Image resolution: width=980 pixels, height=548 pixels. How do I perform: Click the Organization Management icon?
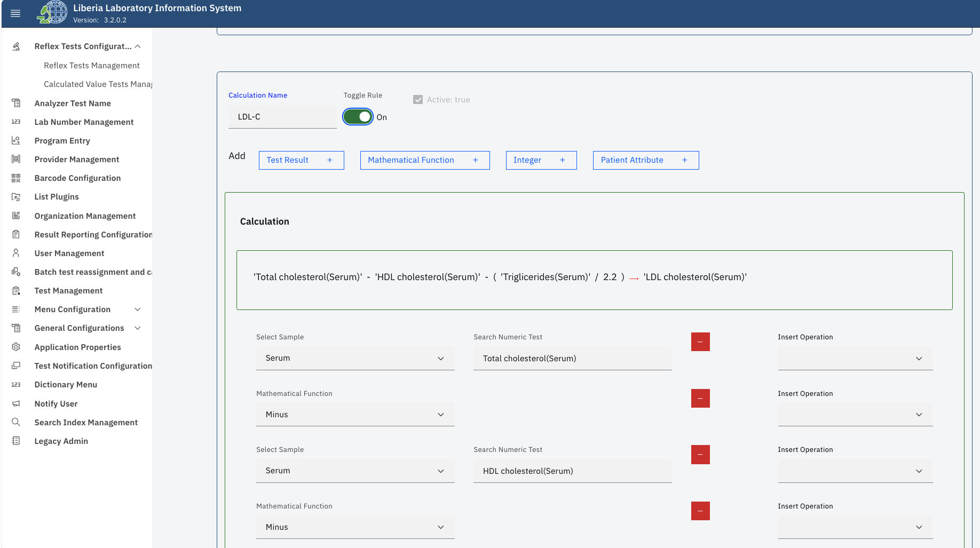(x=16, y=216)
